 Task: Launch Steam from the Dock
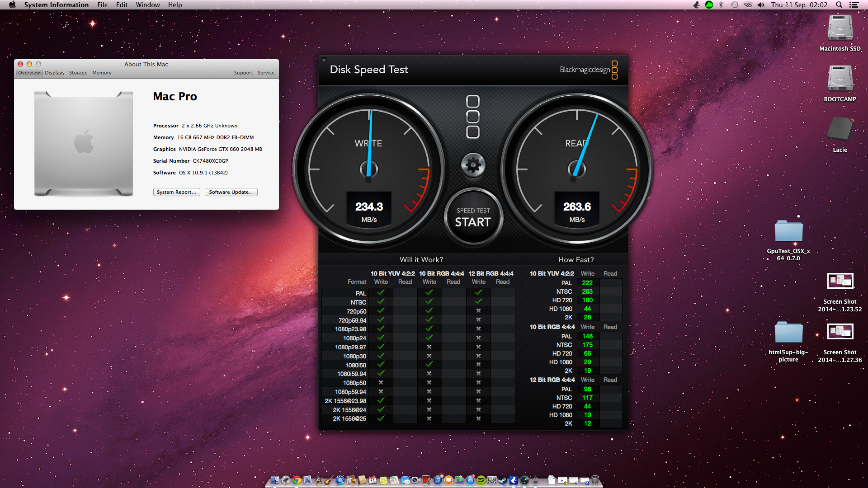[503, 480]
